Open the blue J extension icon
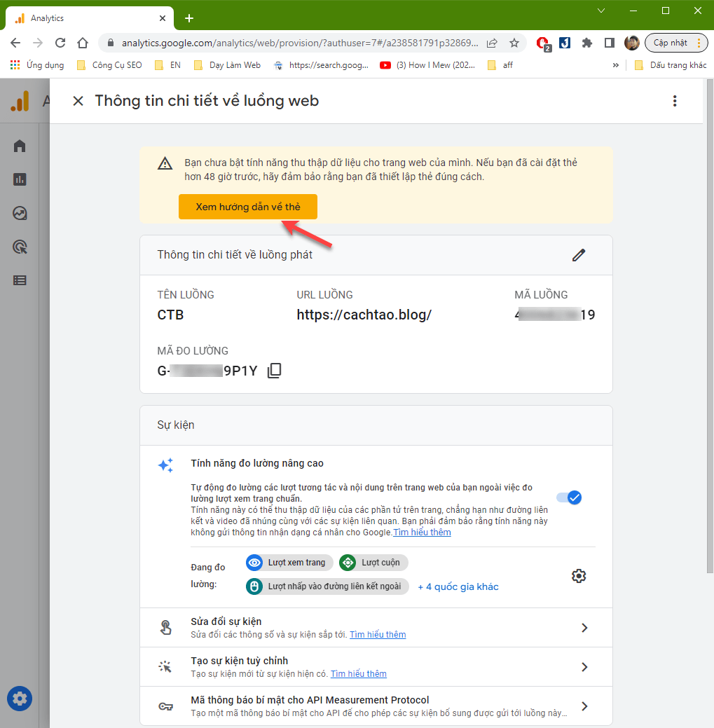The width and height of the screenshot is (714, 728). click(565, 43)
